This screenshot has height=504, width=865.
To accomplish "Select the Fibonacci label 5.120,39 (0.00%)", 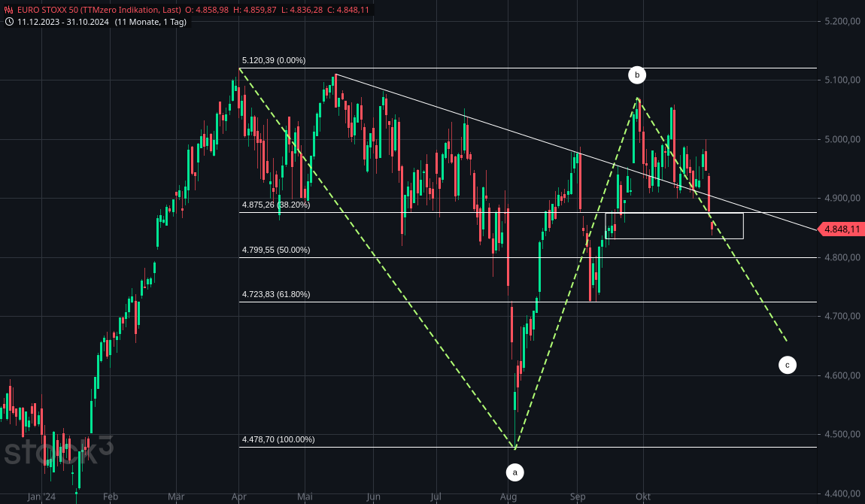I will (x=274, y=60).
